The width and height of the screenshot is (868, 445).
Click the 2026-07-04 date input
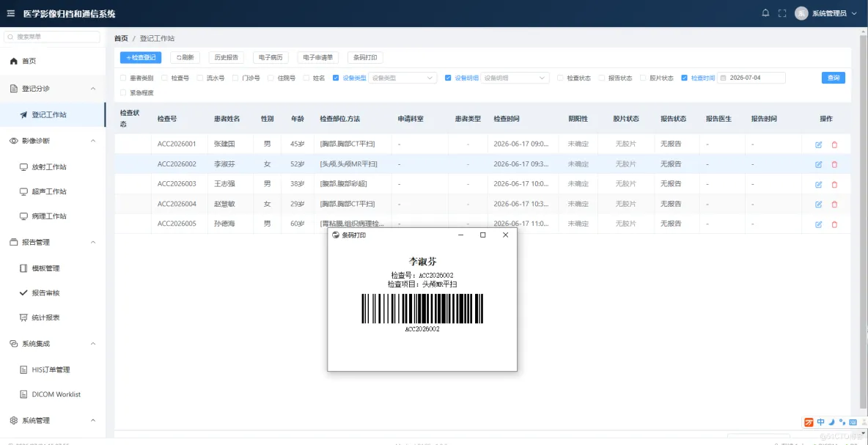point(751,78)
